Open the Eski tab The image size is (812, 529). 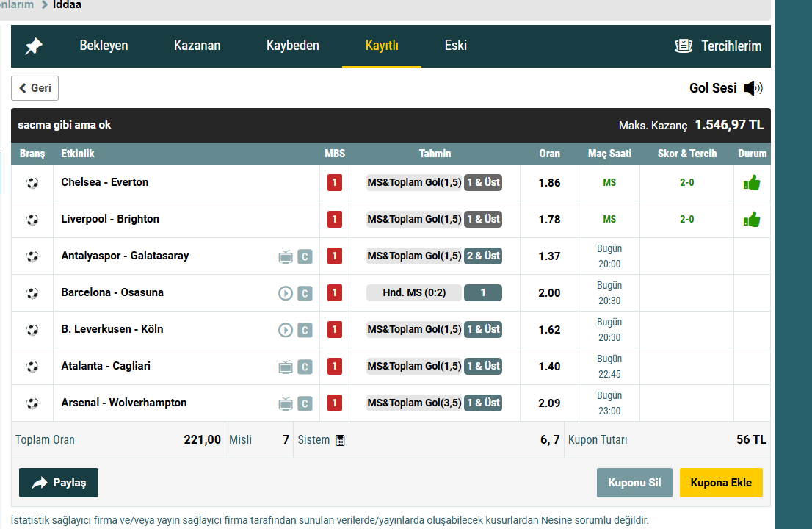456,46
